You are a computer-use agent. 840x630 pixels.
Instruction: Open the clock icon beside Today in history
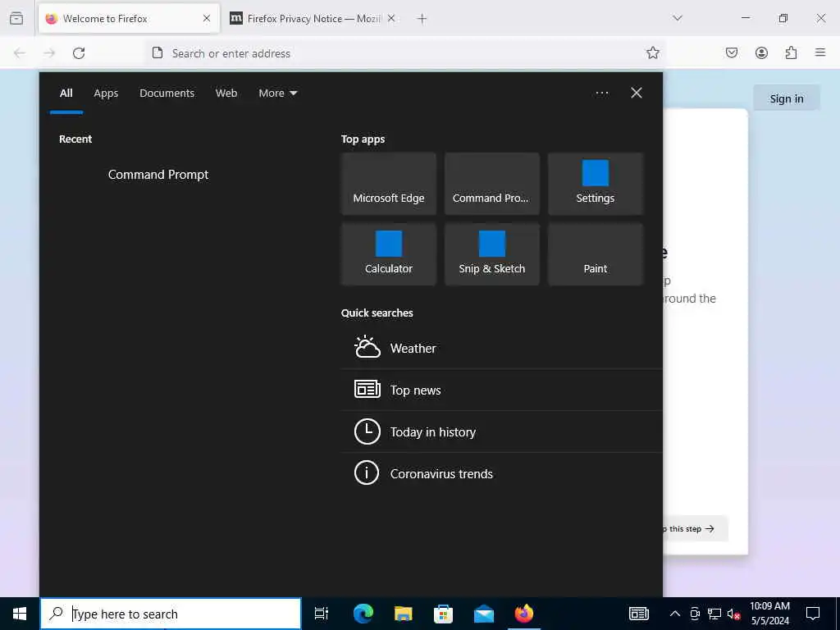(367, 431)
